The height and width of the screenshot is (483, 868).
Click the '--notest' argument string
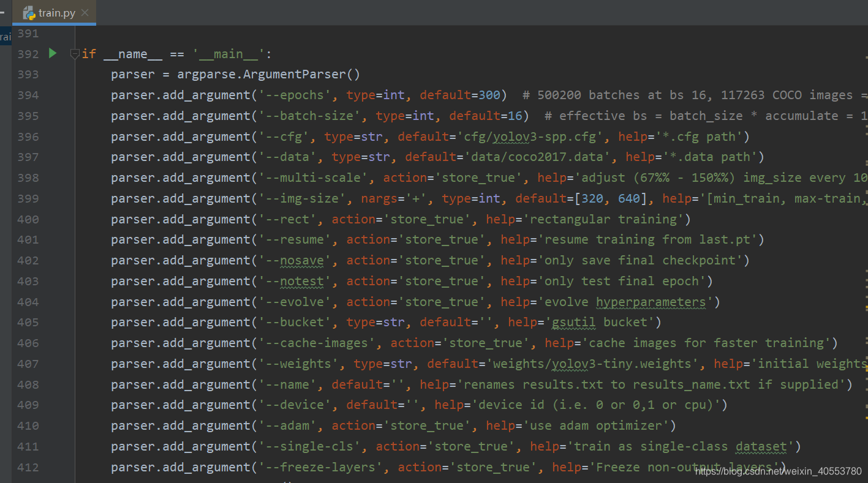[x=295, y=281]
